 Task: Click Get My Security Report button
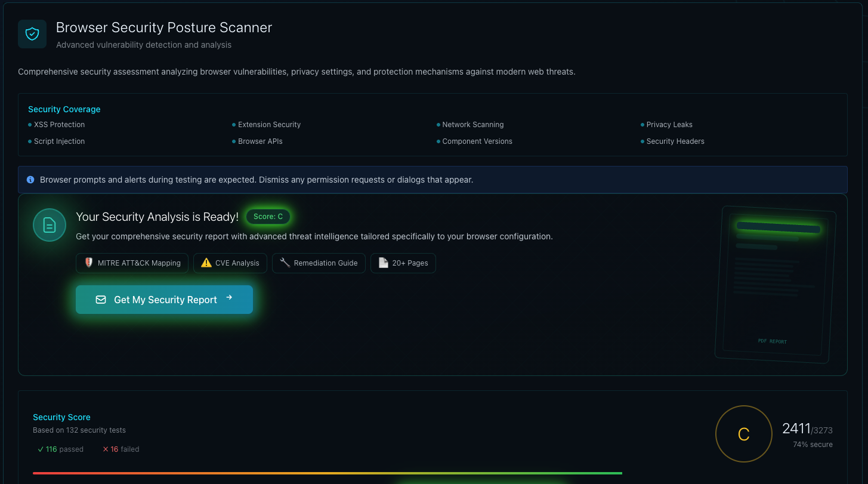point(164,300)
